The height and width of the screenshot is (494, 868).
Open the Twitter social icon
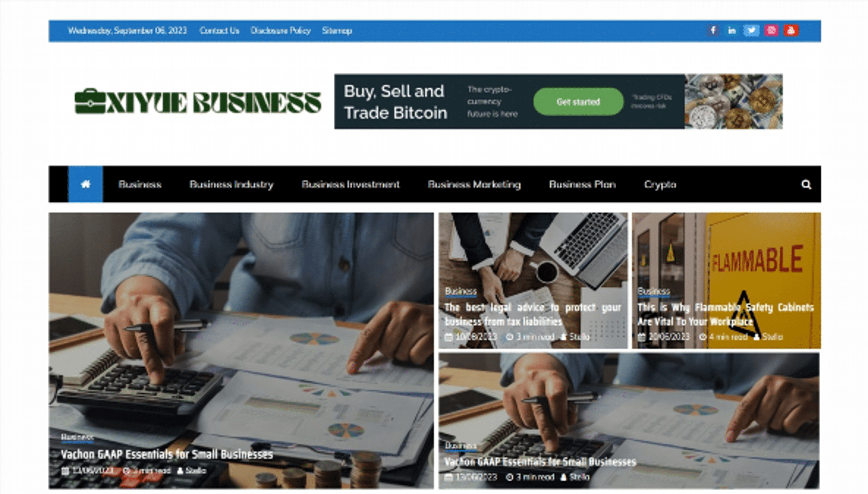(751, 31)
